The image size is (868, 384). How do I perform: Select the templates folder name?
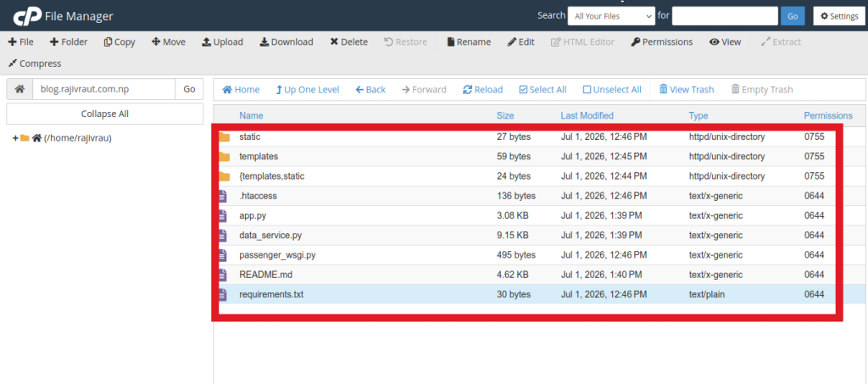(x=259, y=157)
